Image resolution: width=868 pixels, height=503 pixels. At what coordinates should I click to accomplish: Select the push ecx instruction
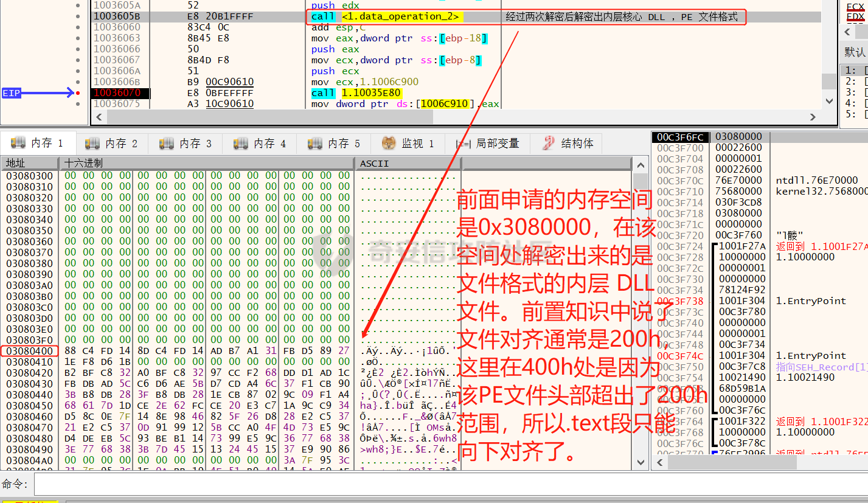tap(335, 71)
